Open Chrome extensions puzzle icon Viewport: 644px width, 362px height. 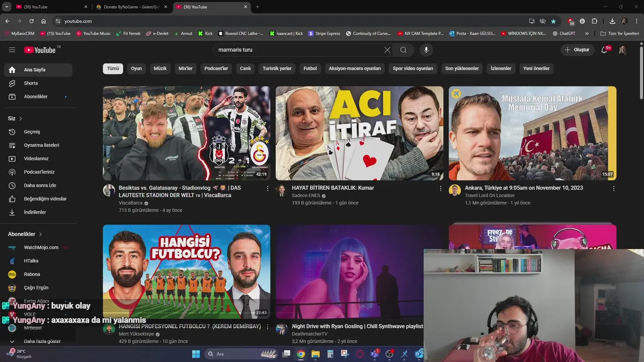click(594, 21)
